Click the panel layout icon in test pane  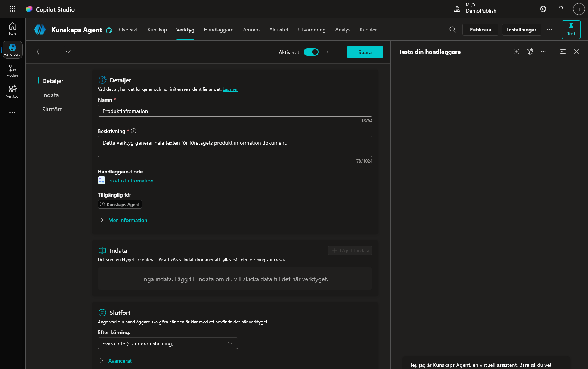(x=563, y=52)
